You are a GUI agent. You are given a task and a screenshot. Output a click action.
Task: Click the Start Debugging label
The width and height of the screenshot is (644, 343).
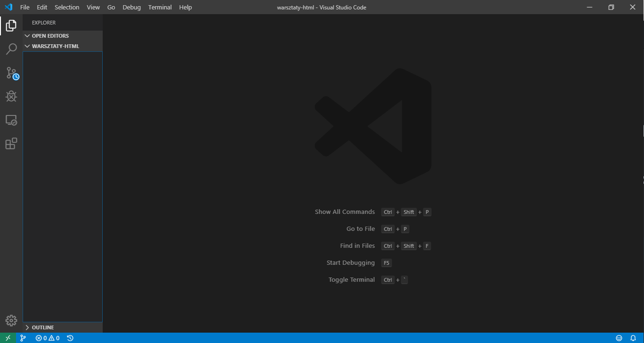[351, 263]
